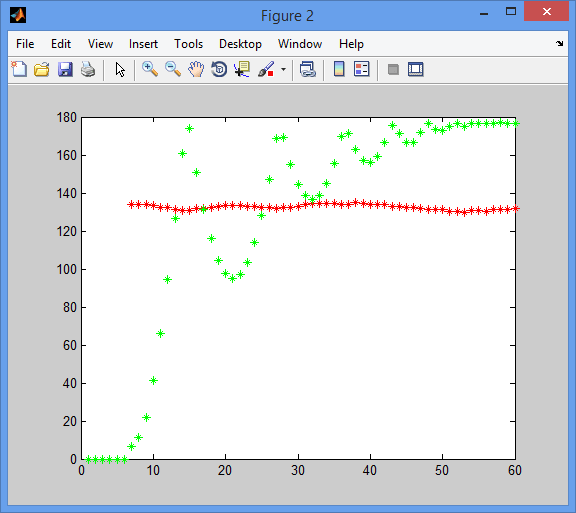The width and height of the screenshot is (576, 513).
Task: Insert a legend with the toolbar icon
Action: (x=361, y=69)
